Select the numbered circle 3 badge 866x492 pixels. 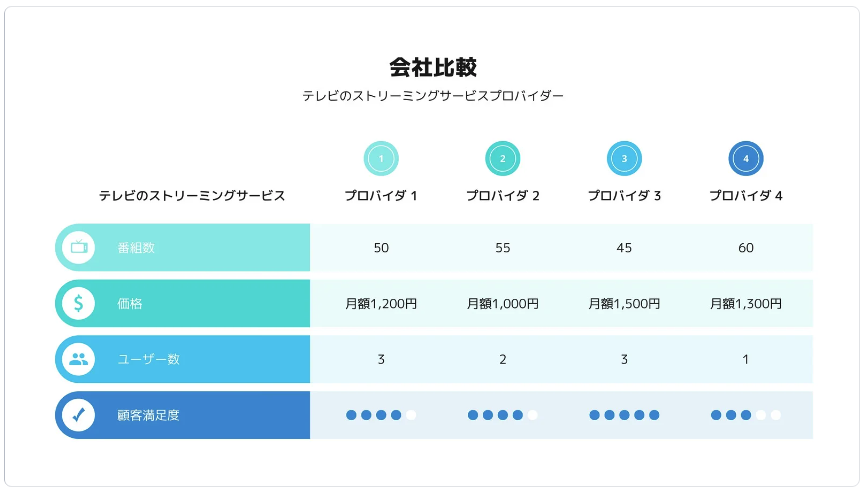(x=624, y=158)
